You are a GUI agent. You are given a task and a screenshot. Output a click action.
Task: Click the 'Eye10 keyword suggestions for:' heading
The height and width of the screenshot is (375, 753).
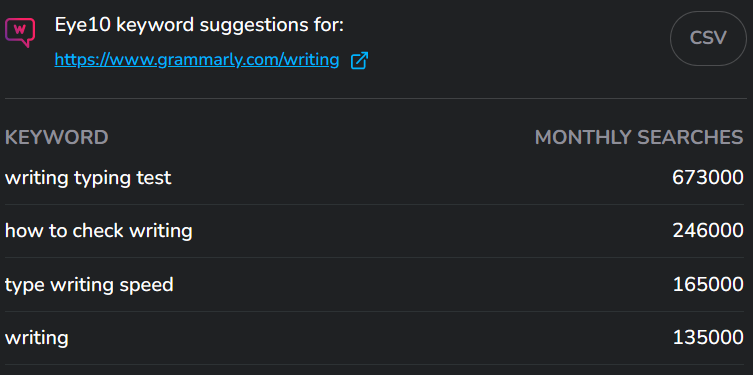click(x=199, y=25)
